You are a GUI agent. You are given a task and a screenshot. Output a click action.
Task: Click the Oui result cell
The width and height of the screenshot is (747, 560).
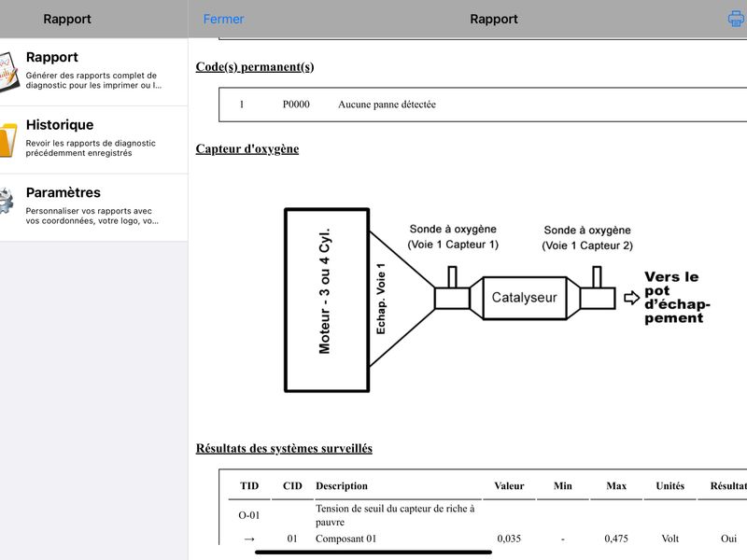[x=728, y=539]
